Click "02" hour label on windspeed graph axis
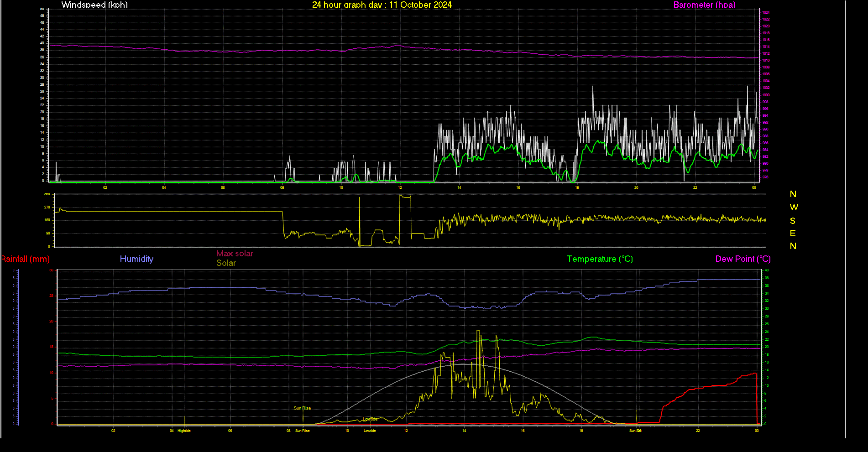 pyautogui.click(x=105, y=187)
